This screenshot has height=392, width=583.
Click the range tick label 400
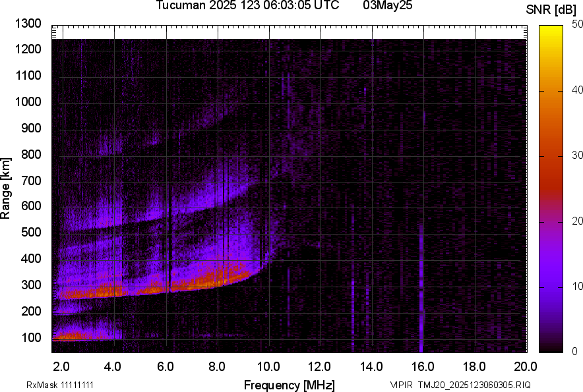pos(31,259)
